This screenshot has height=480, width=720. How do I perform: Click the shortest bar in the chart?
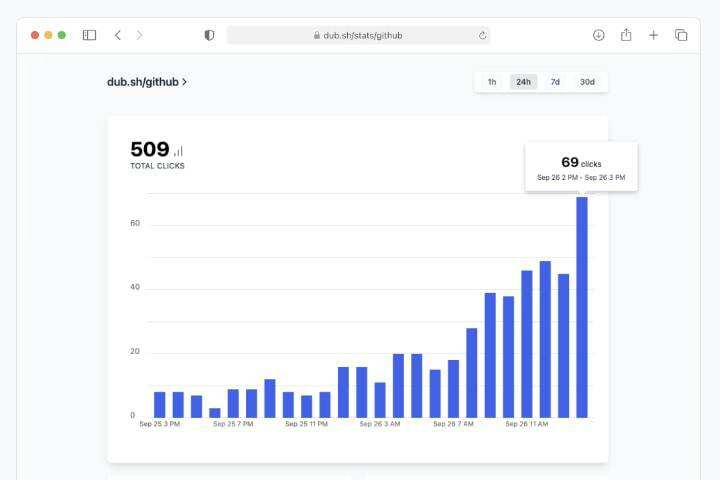pyautogui.click(x=215, y=412)
